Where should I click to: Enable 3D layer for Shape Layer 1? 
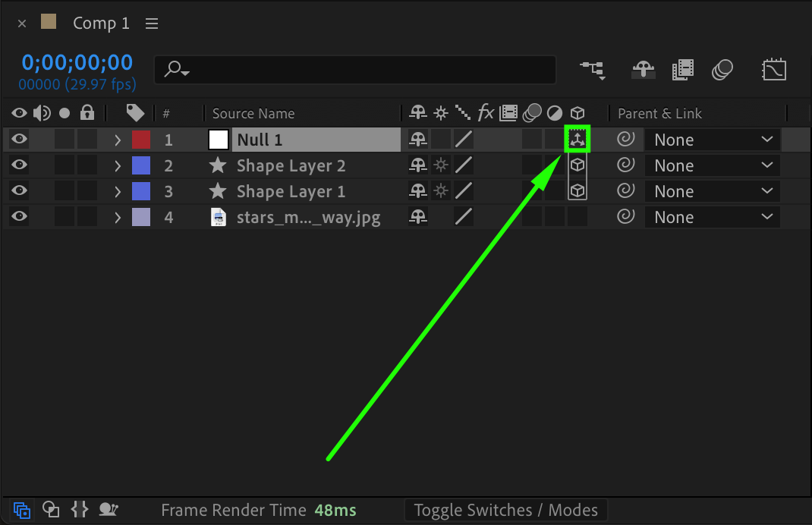[578, 191]
